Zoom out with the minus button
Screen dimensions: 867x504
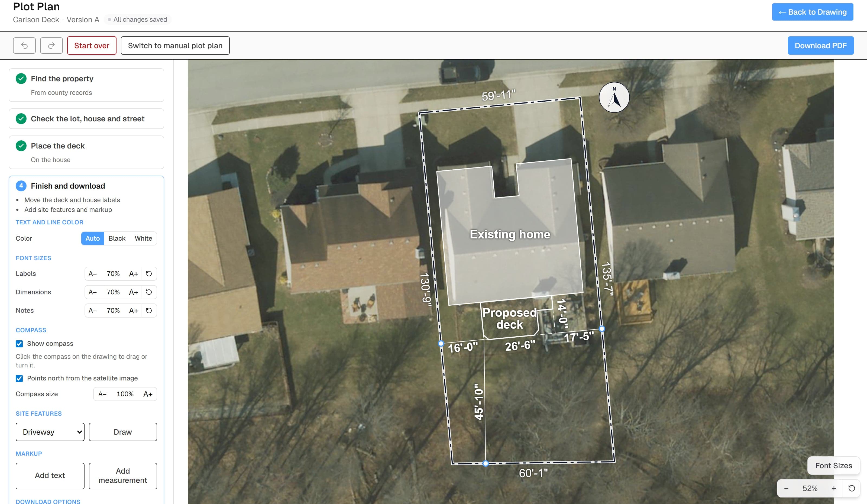pyautogui.click(x=786, y=488)
